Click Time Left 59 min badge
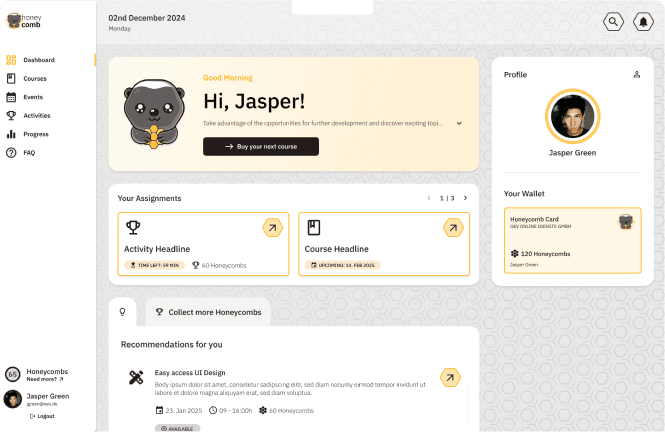 (154, 265)
